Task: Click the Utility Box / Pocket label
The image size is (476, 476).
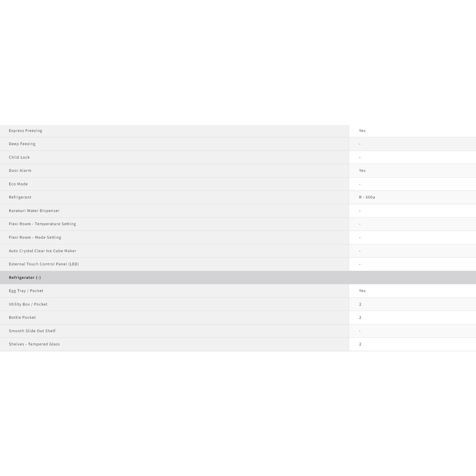Action: pos(28,304)
